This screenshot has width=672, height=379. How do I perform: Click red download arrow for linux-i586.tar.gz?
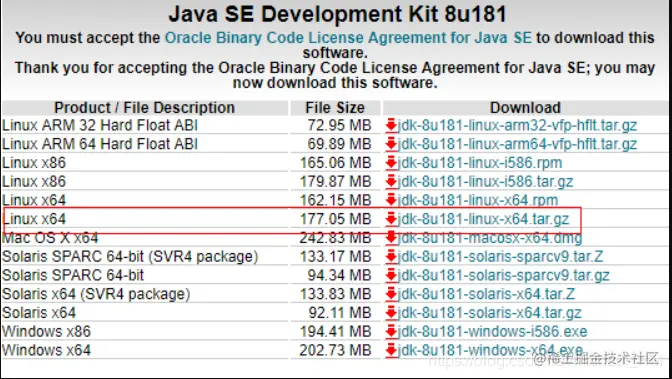pos(391,182)
